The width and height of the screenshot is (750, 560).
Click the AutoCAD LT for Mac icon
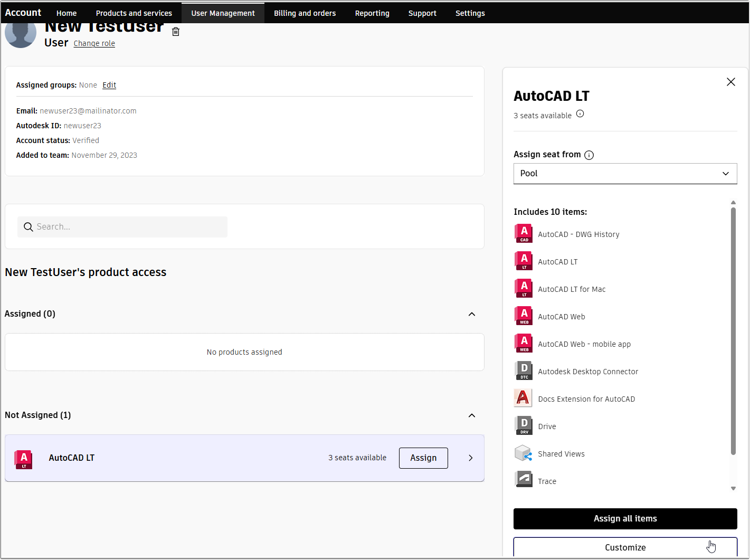click(523, 288)
